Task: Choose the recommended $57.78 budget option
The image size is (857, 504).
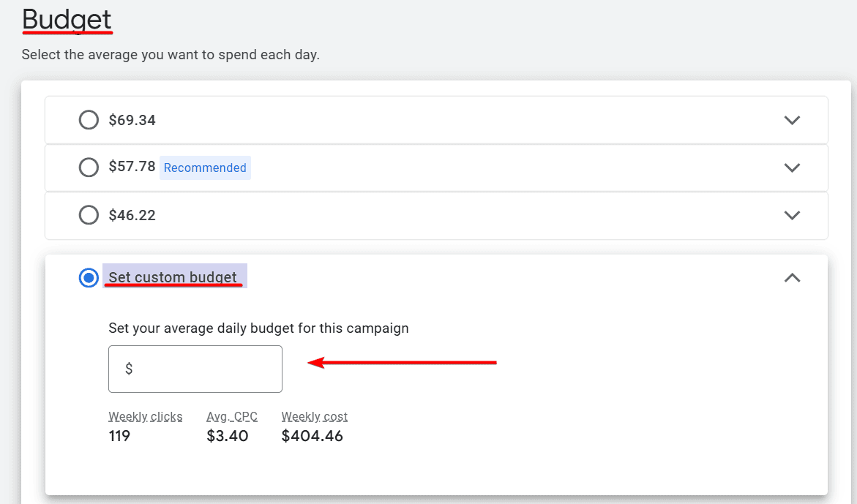Action: [x=89, y=167]
